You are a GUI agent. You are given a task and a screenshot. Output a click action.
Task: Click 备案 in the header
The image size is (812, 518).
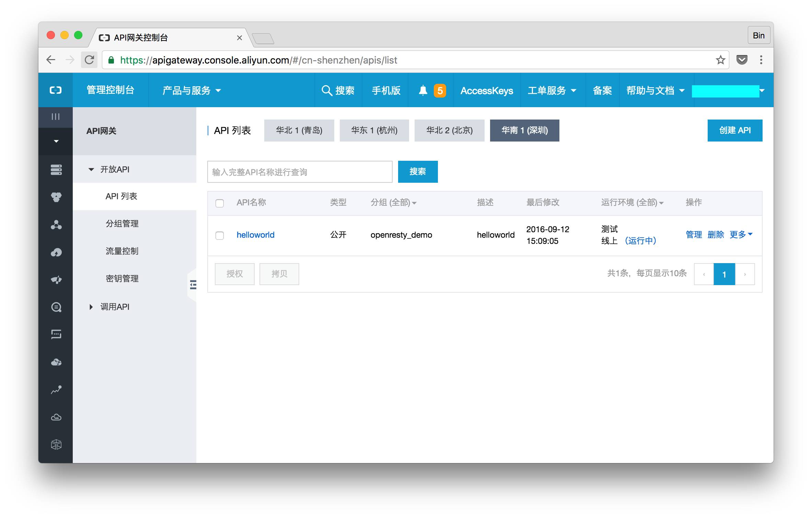[x=602, y=90]
